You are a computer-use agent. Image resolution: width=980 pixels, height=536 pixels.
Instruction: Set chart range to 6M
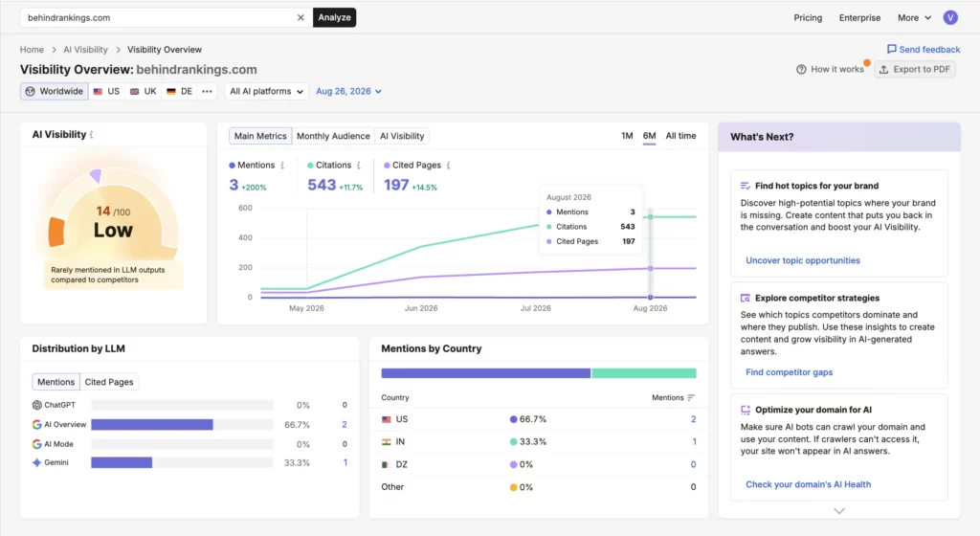click(x=650, y=136)
